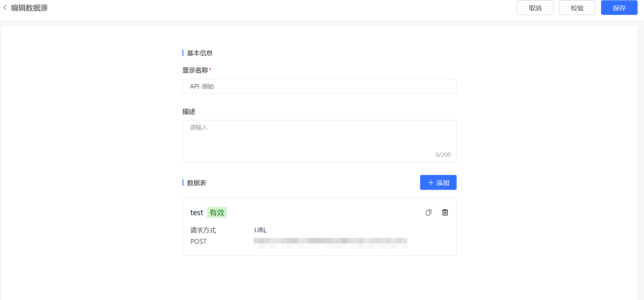Select the 有效 status tag
Viewport: 644px width, 300px height.
point(217,212)
